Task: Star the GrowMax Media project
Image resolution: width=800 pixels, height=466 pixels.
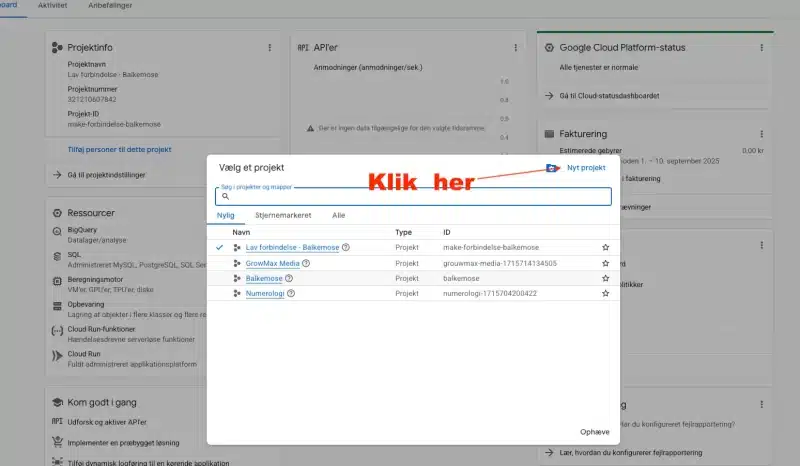Action: [605, 263]
